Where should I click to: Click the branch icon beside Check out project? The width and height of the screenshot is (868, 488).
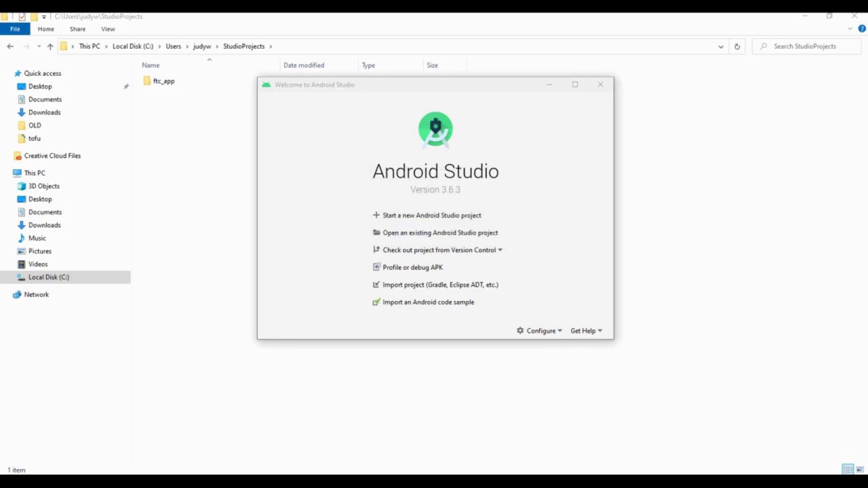click(x=376, y=249)
